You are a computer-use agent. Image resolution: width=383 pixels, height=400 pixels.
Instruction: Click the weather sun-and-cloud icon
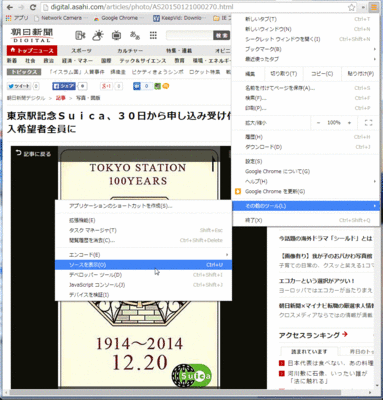(x=98, y=35)
